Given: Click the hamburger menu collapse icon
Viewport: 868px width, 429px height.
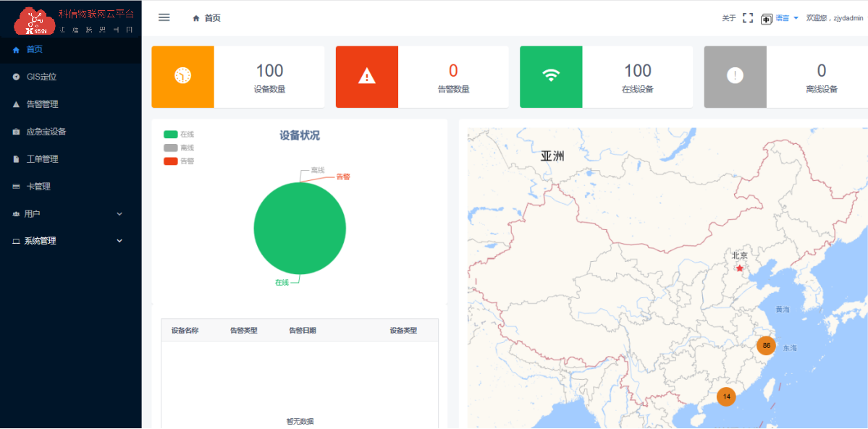Looking at the screenshot, I should pyautogui.click(x=164, y=18).
